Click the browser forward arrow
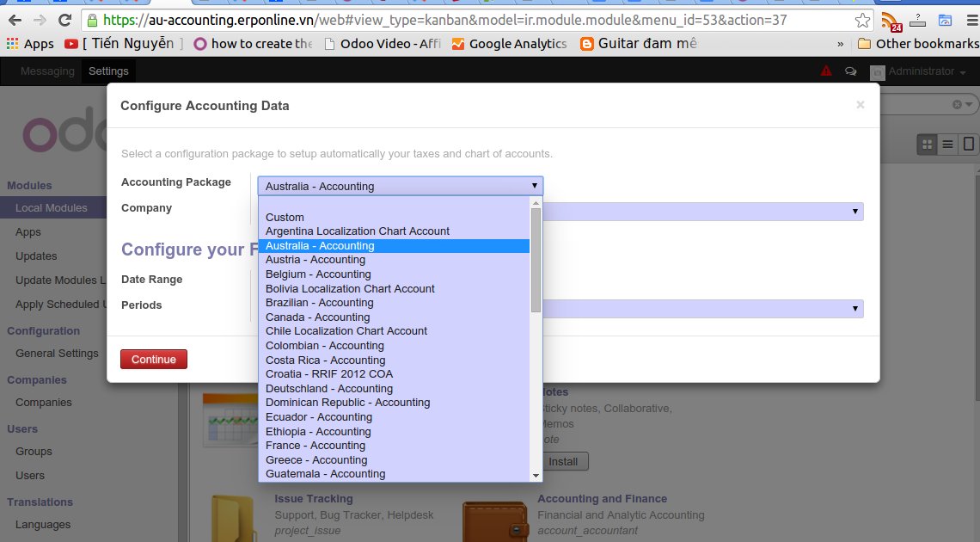This screenshot has width=980, height=542. [x=40, y=20]
